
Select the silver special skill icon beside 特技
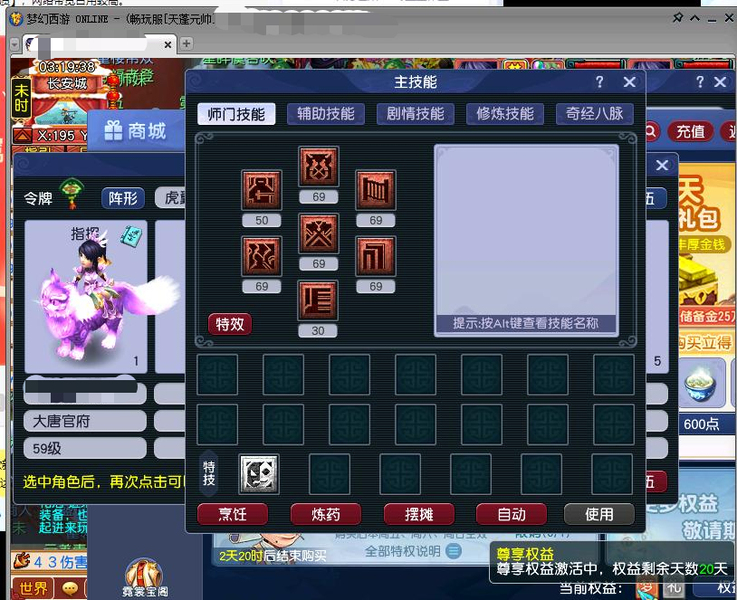point(259,474)
